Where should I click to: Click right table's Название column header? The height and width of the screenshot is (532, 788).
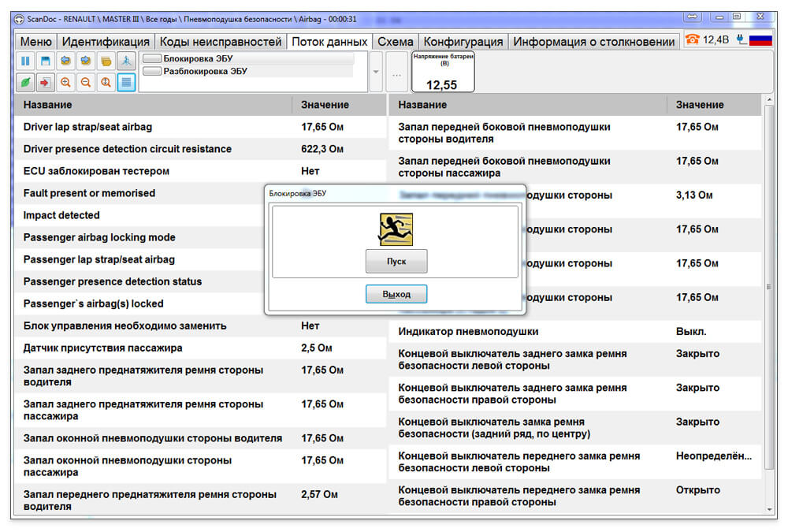[528, 105]
